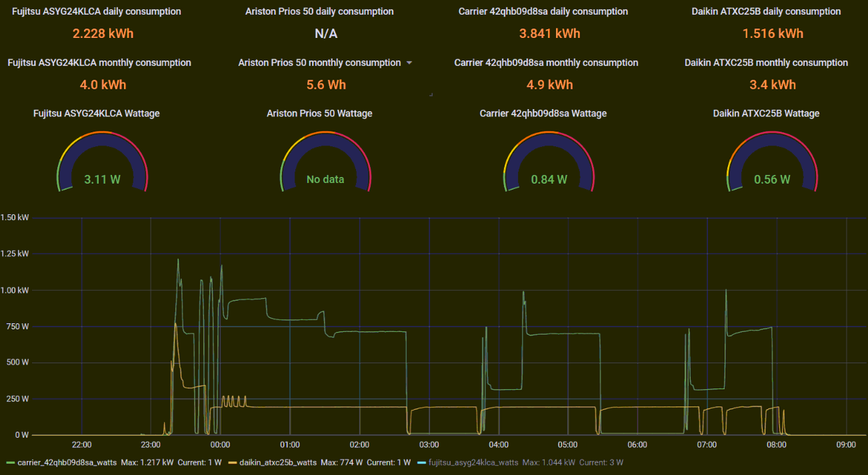This screenshot has width=868, height=475.
Task: Toggle the daikin_atxc25b_watts legend series
Action: pyautogui.click(x=277, y=463)
